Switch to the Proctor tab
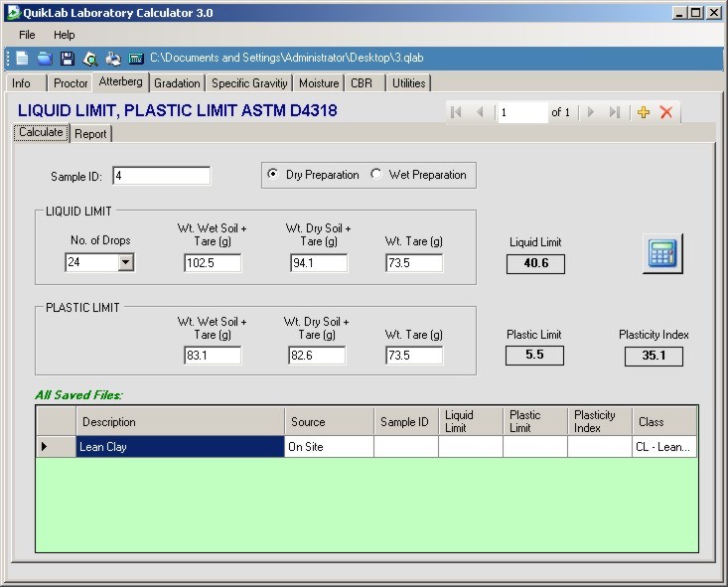 click(71, 83)
